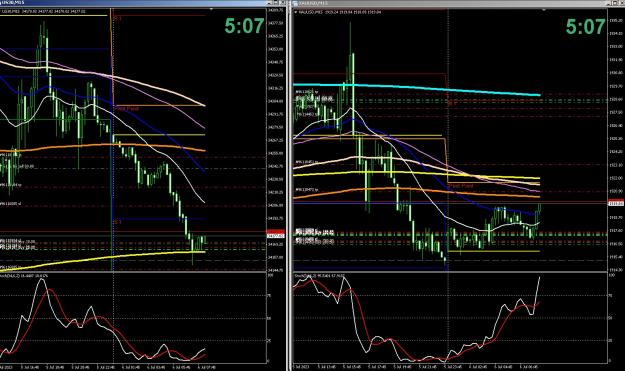Screen dimensions: 625x371
Task: Activate the XAUUSD,M15 chart window title bar
Action: coord(458,3)
